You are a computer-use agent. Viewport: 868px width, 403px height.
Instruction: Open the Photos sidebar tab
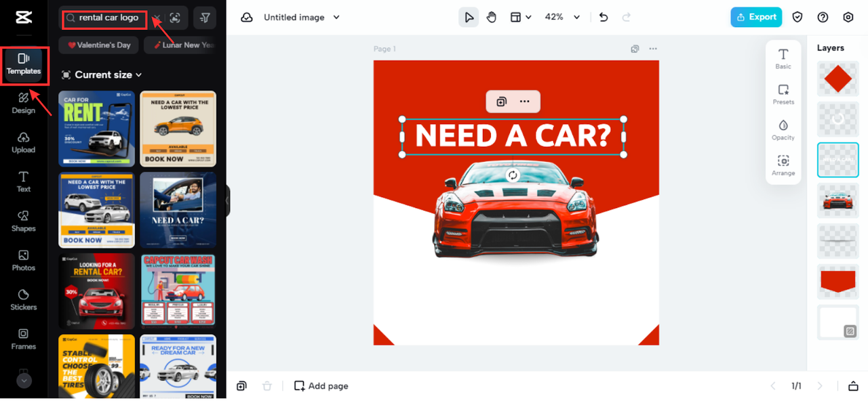[x=24, y=260]
